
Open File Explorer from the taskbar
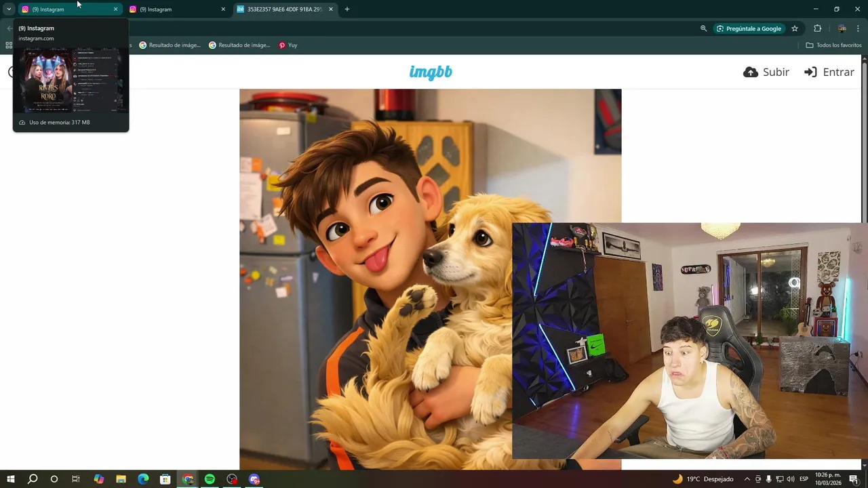tap(121, 479)
